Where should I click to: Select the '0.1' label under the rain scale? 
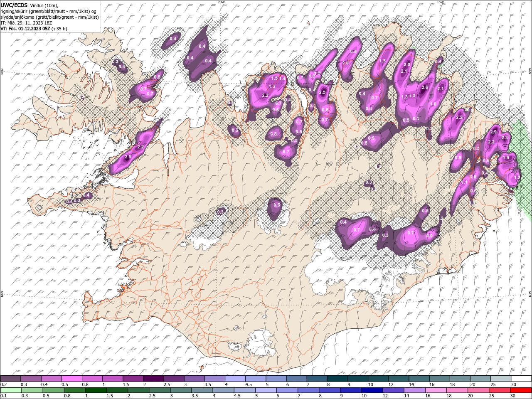click(4, 396)
